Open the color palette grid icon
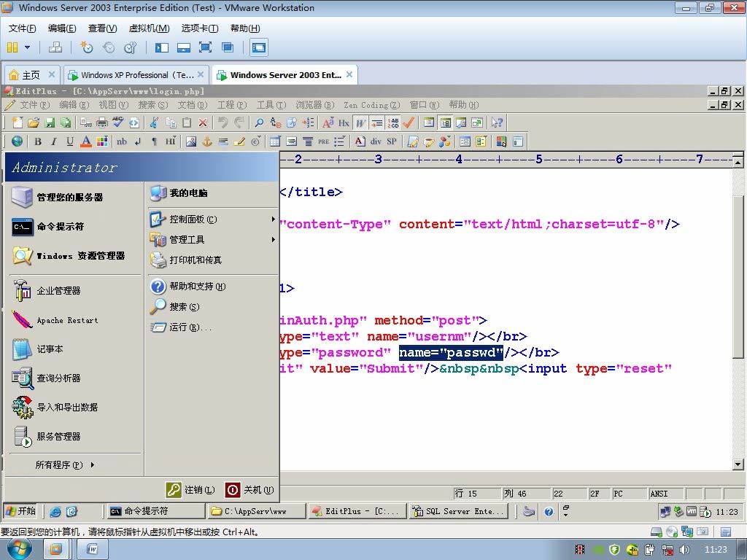The height and width of the screenshot is (560, 747). point(102,141)
